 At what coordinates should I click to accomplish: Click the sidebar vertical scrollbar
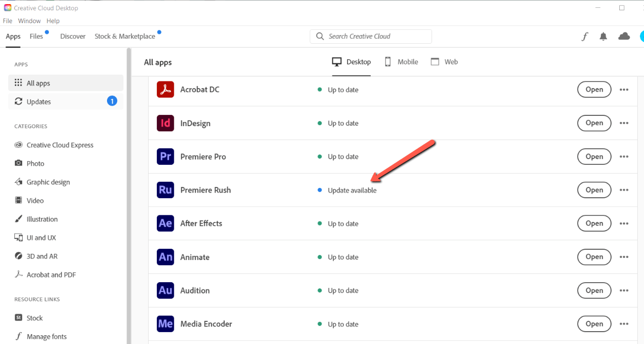click(x=129, y=196)
